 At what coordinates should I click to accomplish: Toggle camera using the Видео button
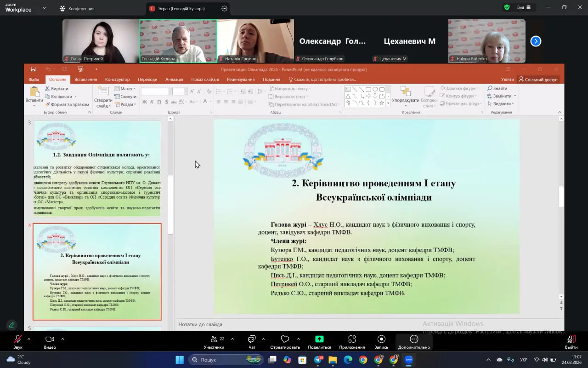pos(50,339)
